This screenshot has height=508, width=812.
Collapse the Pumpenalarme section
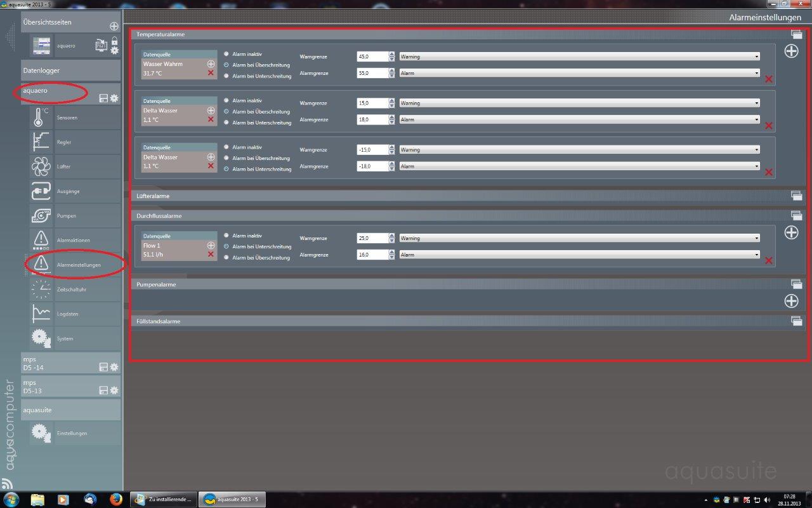(796, 284)
